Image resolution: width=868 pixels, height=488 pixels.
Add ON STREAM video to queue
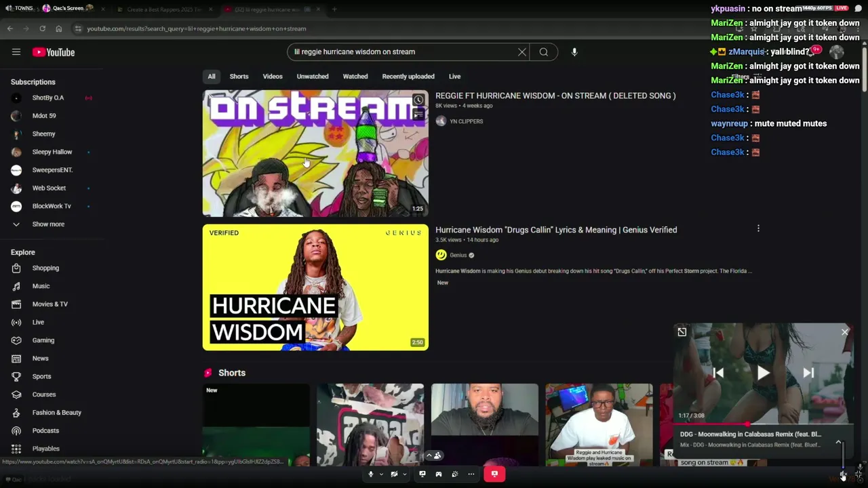click(x=418, y=115)
